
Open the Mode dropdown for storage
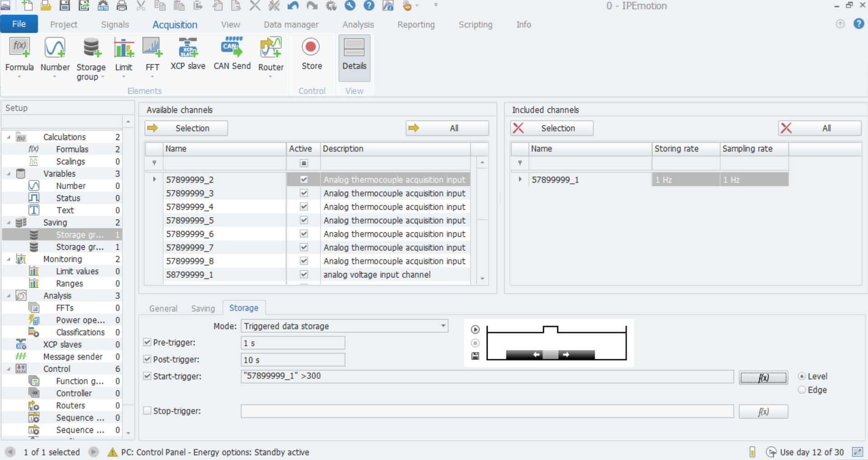(x=443, y=326)
